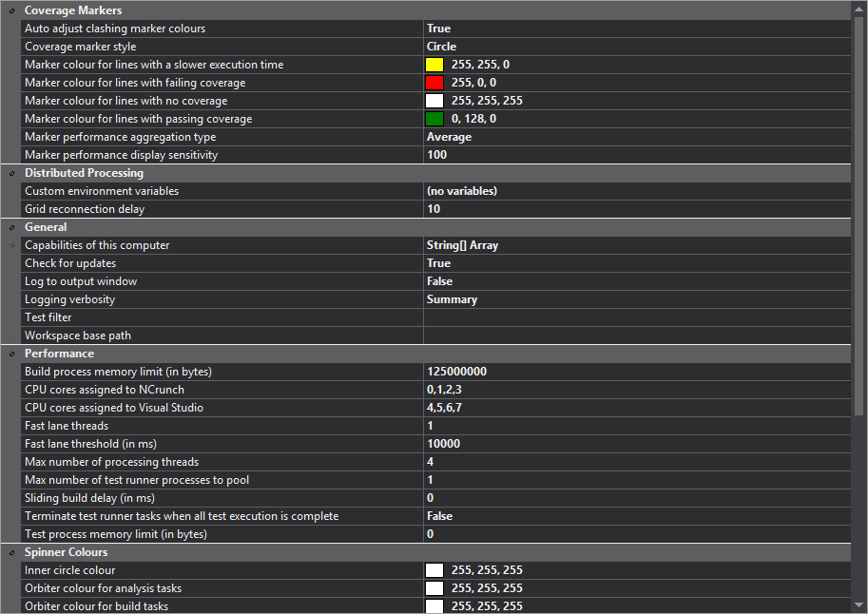Click the red failing coverage colour swatch
The height and width of the screenshot is (614, 868).
click(x=434, y=83)
